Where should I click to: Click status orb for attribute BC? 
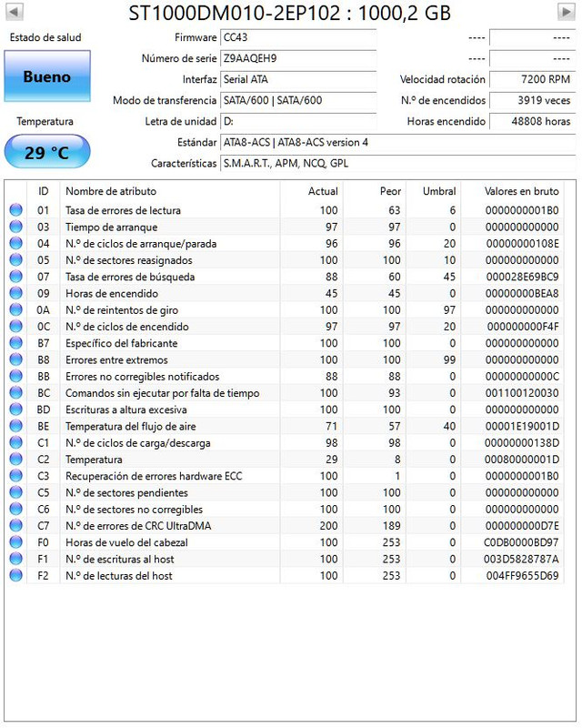[x=15, y=393]
